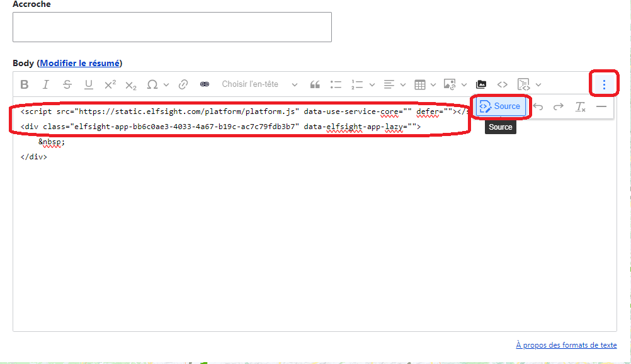Screen dimensions: 631x364
Task: Expand the table insertion dropdown
Action: [425, 84]
